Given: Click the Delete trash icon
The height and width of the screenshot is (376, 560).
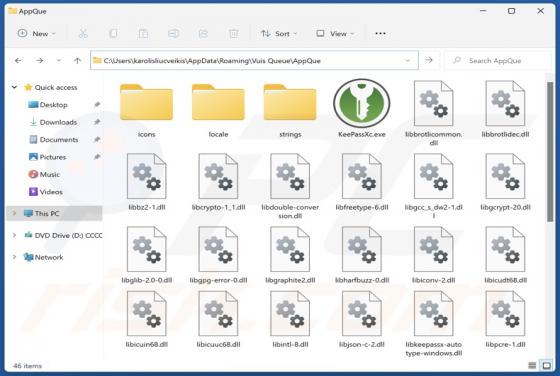Looking at the screenshot, I should click(x=233, y=34).
